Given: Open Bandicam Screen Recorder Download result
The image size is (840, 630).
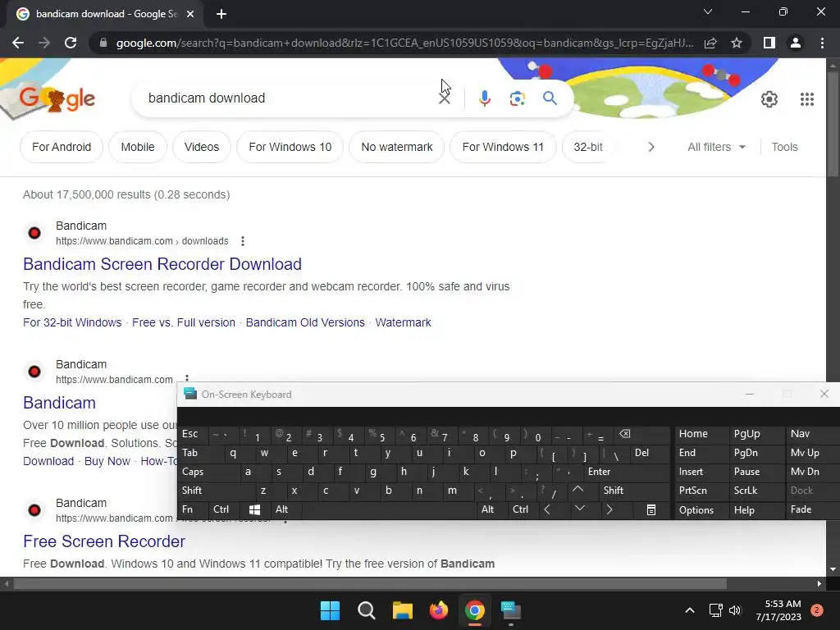Looking at the screenshot, I should click(162, 264).
